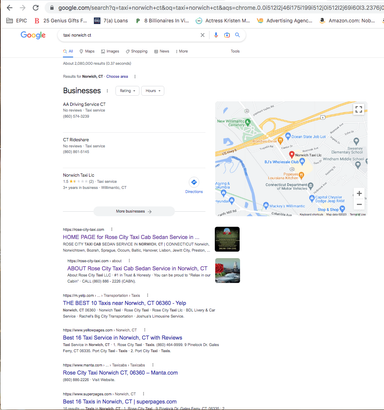Open the Advertising Agency bookmark
Viewport: 384px width, 410px height.
click(x=284, y=21)
